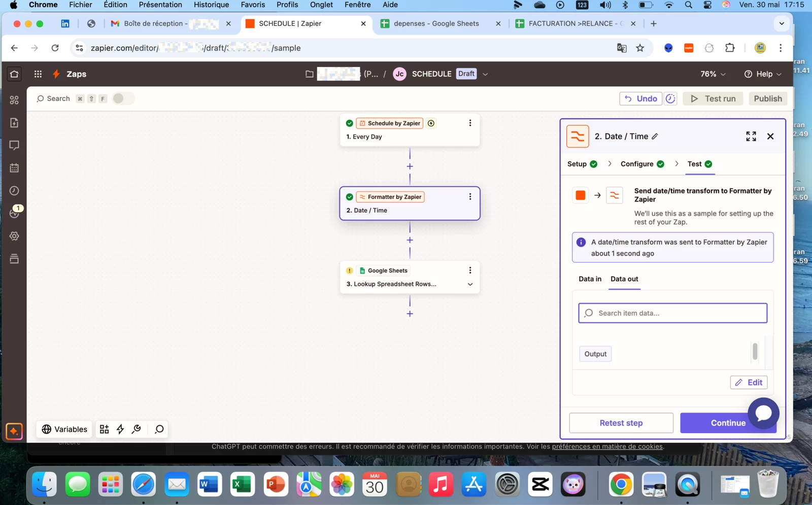Viewport: 812px width, 505px height.
Task: Open the Help dropdown
Action: point(763,74)
